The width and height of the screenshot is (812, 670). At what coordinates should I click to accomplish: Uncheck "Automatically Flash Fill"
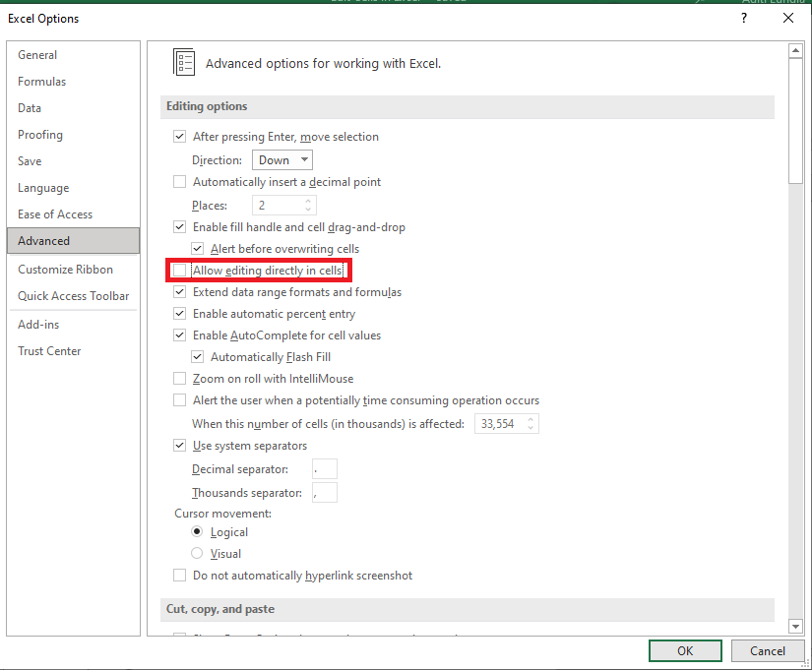197,356
